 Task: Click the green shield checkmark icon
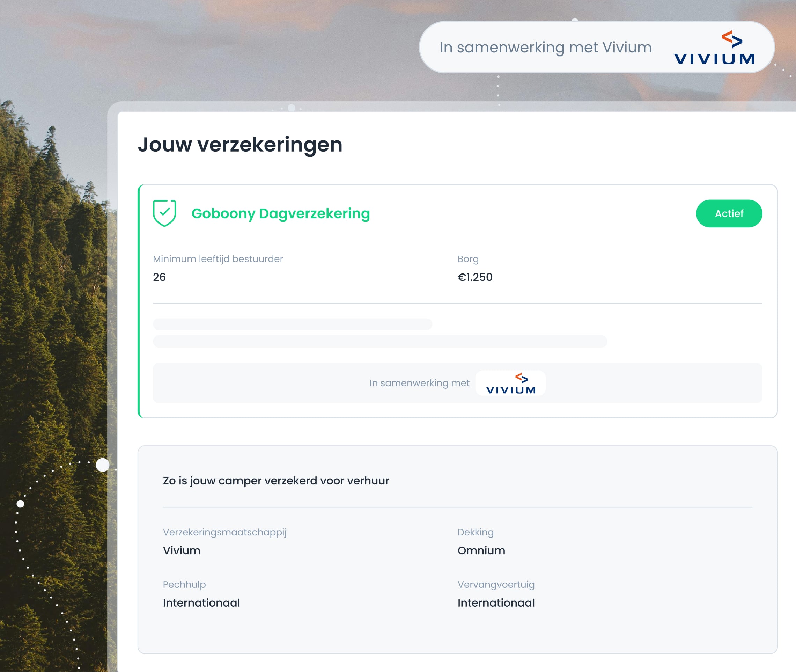point(164,213)
